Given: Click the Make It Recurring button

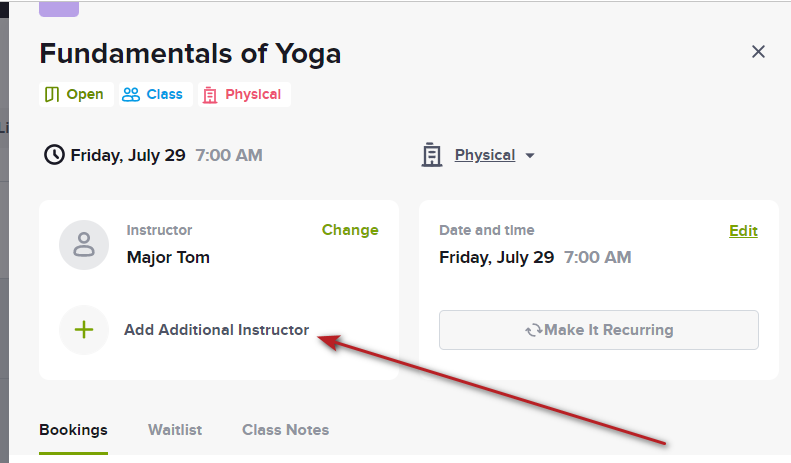Looking at the screenshot, I should [599, 330].
